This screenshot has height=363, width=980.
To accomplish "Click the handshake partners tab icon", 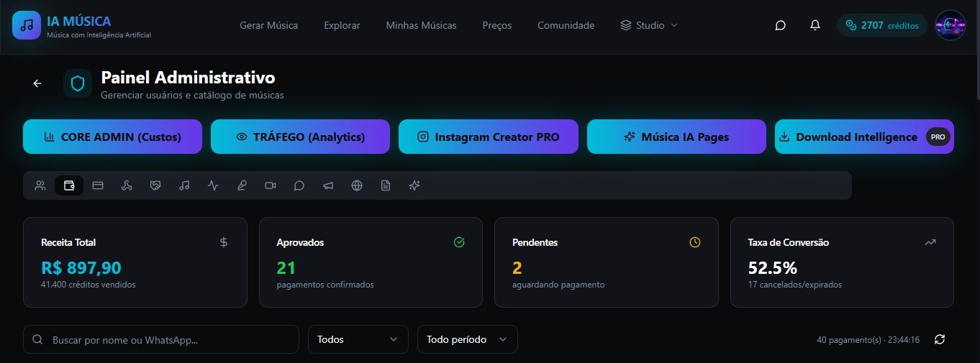I will 155,185.
